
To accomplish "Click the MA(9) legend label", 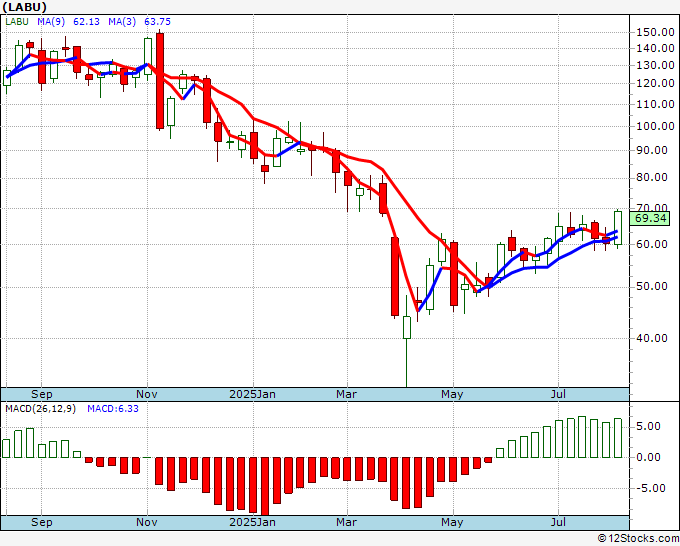I will pos(51,22).
